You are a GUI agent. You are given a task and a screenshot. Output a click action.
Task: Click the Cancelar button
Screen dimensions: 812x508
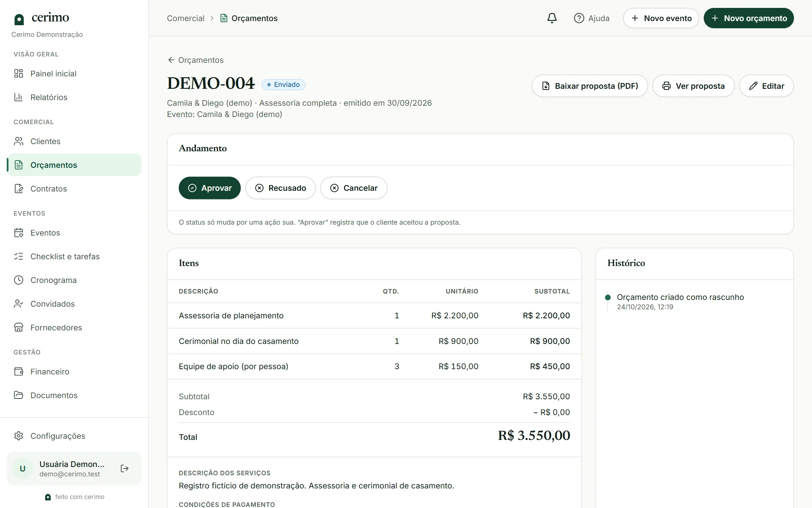[x=354, y=188]
